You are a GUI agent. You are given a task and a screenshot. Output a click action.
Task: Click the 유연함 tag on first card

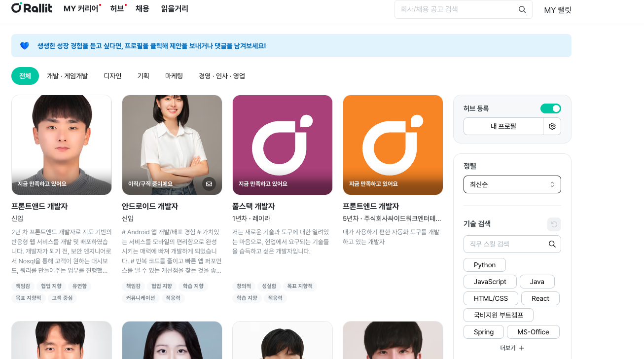tap(79, 286)
